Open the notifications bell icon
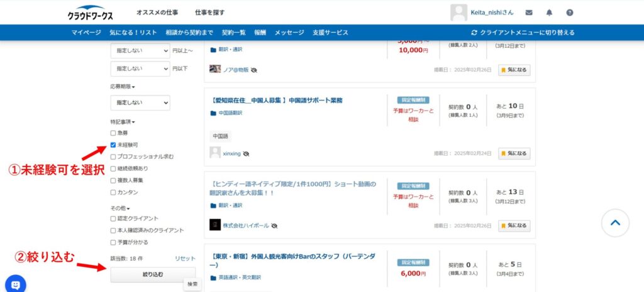Viewport: 644px width, 292px height. [549, 13]
